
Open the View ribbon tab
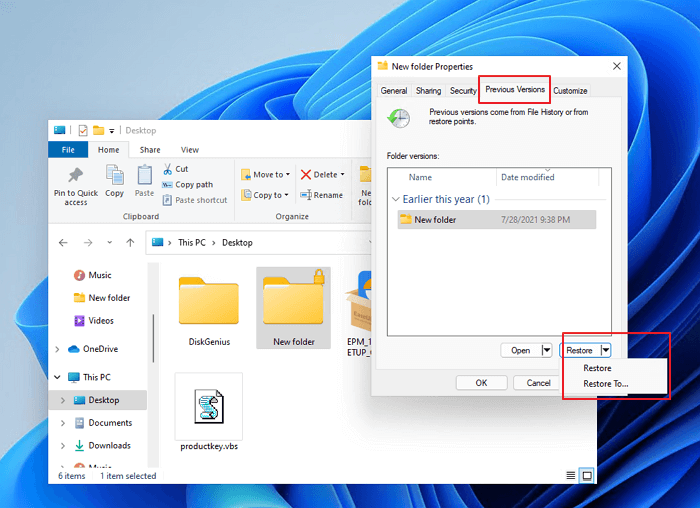(x=189, y=150)
